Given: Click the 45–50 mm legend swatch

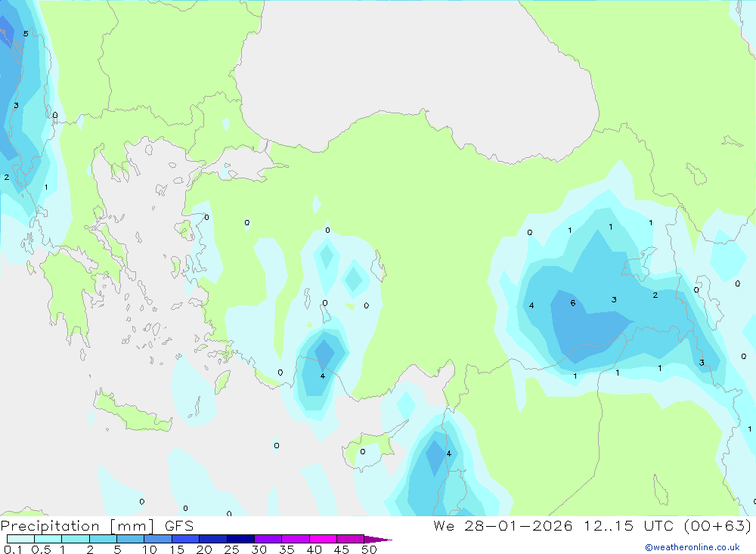Looking at the screenshot, I should pyautogui.click(x=350, y=539).
